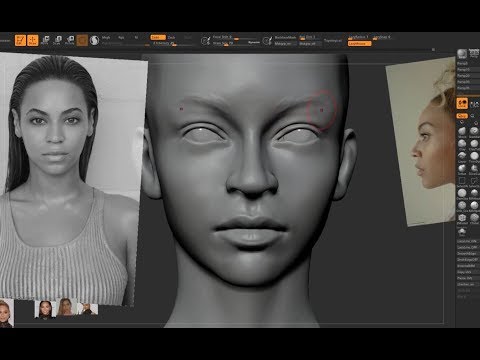The width and height of the screenshot is (480, 360).
Task: Toggle the BackfaceMask option
Action: point(285,37)
